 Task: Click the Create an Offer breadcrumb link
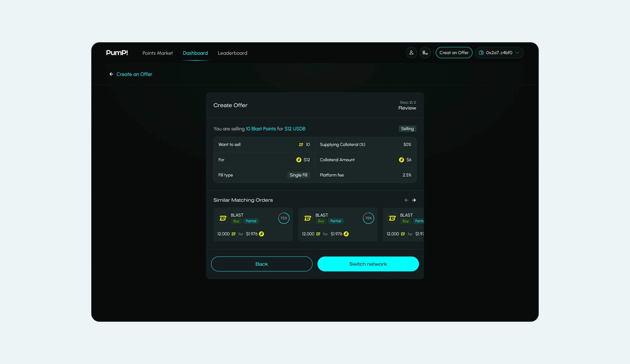click(134, 74)
